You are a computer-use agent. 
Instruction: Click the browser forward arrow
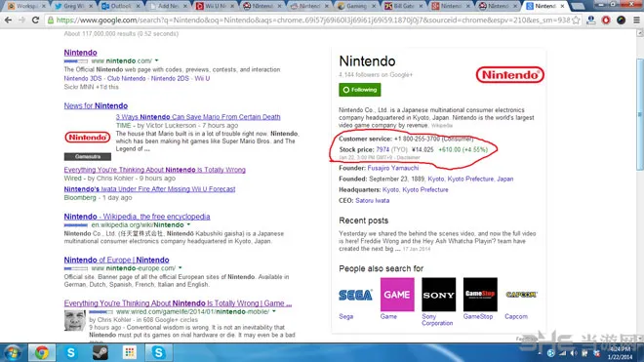21,20
